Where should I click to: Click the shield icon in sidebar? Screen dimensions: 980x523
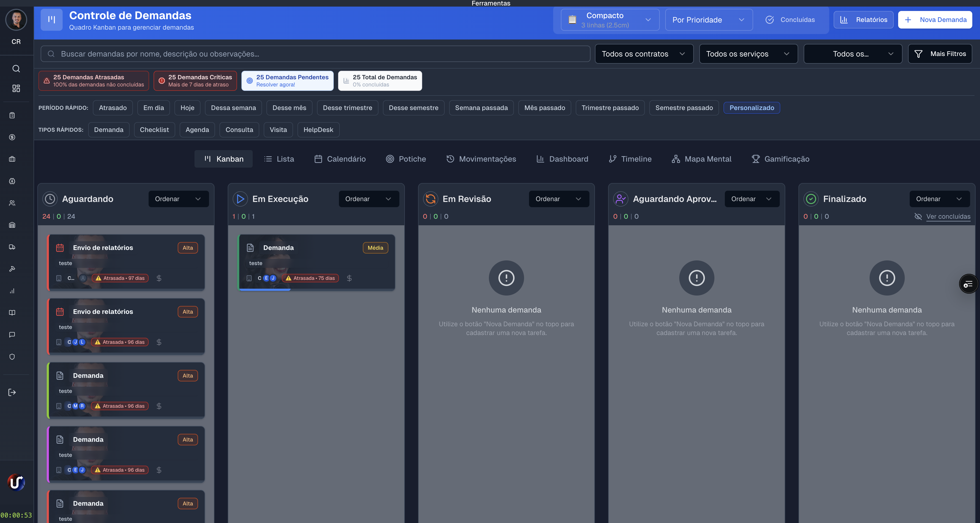point(12,356)
